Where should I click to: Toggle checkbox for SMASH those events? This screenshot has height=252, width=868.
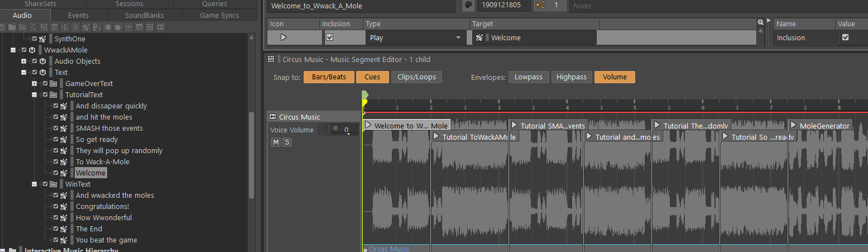click(x=56, y=129)
